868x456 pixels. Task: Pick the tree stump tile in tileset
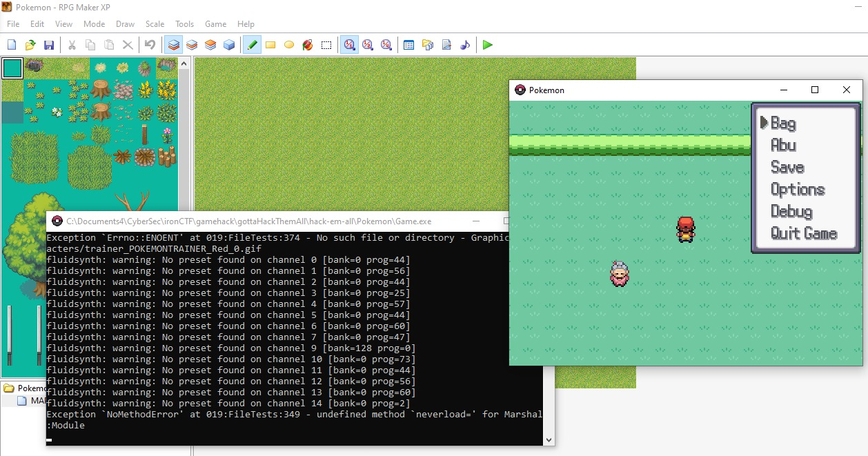tap(101, 88)
